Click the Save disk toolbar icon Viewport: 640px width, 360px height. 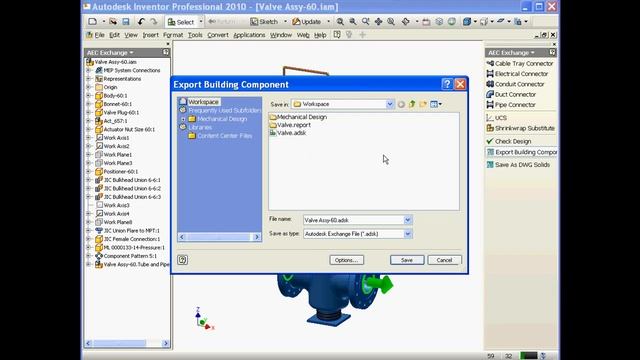point(126,22)
